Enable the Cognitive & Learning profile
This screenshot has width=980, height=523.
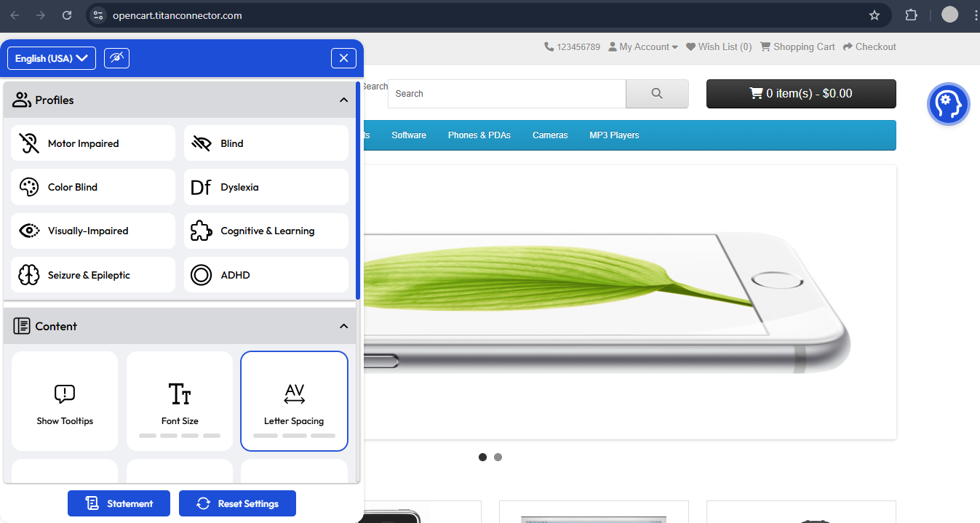[x=266, y=231]
